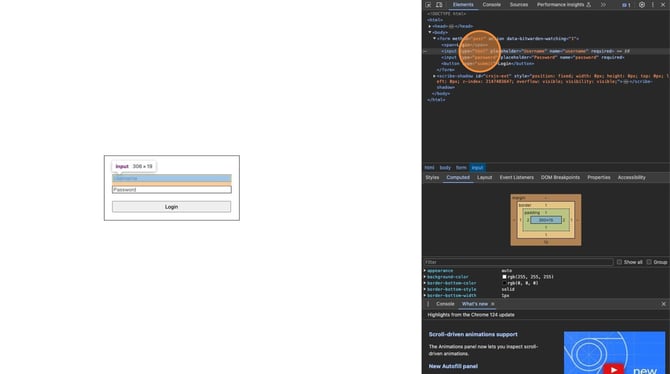Open the drawer three-dot menu beside Console
This screenshot has width=670, height=374.
coord(428,304)
